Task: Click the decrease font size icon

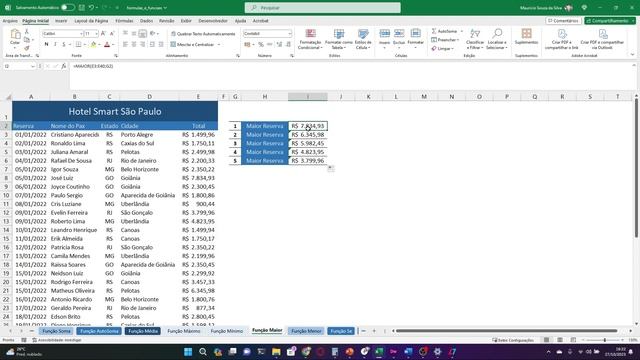Action: [x=112, y=33]
